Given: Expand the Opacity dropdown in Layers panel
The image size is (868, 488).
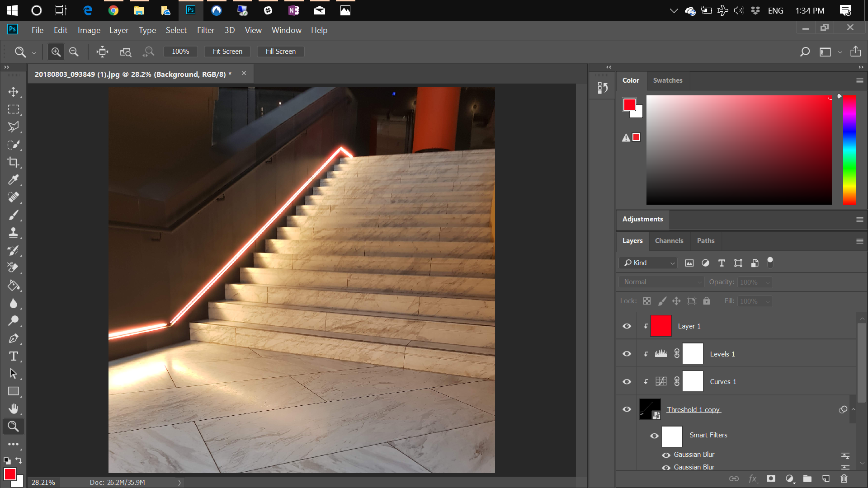Looking at the screenshot, I should click(767, 282).
